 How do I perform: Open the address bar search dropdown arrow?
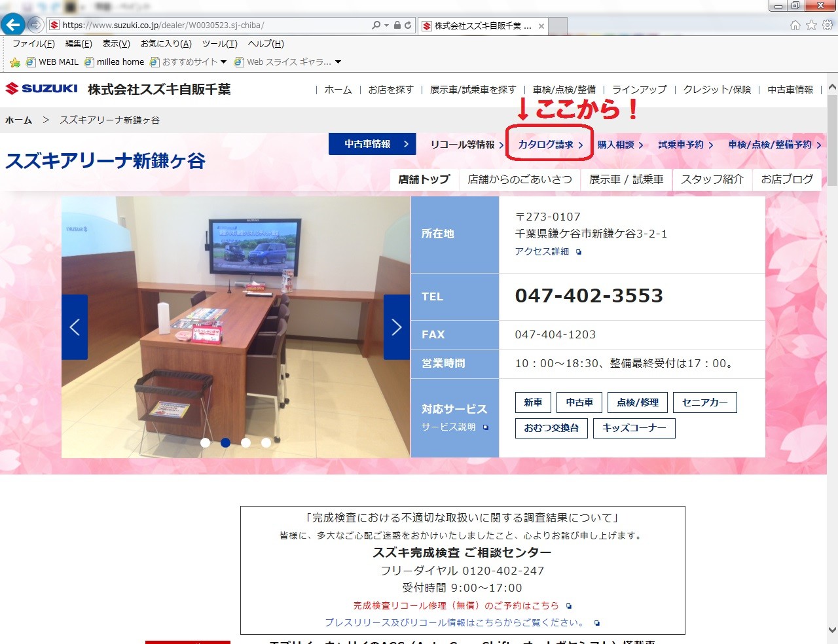[386, 25]
